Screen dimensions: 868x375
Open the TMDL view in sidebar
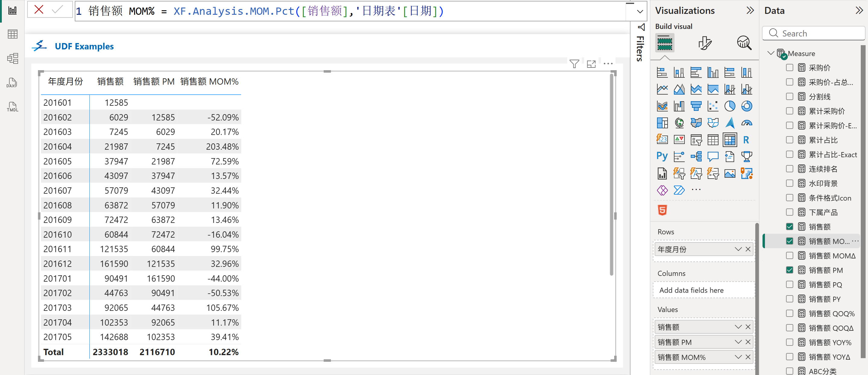click(x=12, y=107)
